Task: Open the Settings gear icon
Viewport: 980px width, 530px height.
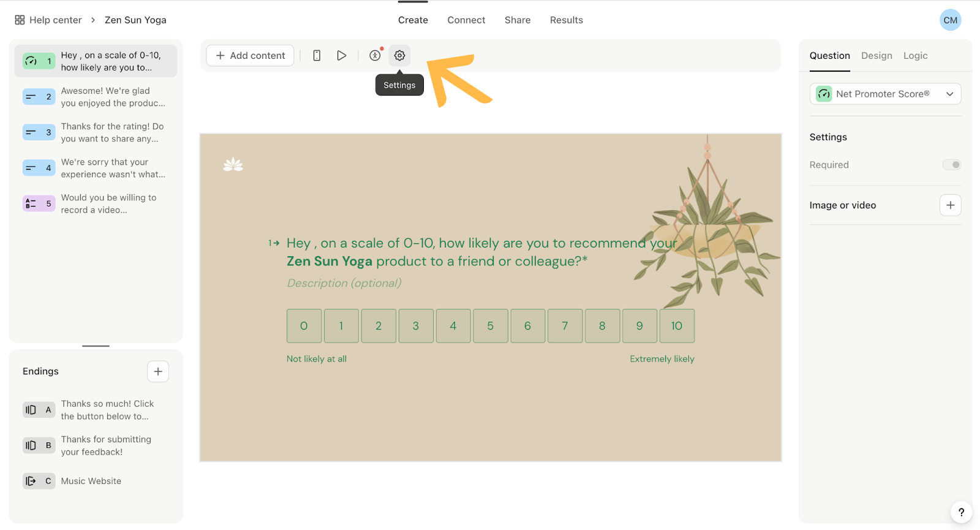Action: (x=399, y=56)
